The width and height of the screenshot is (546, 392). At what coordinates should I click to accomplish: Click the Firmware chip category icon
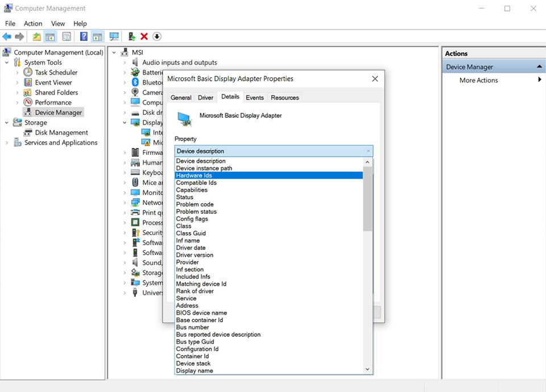pyautogui.click(x=135, y=152)
